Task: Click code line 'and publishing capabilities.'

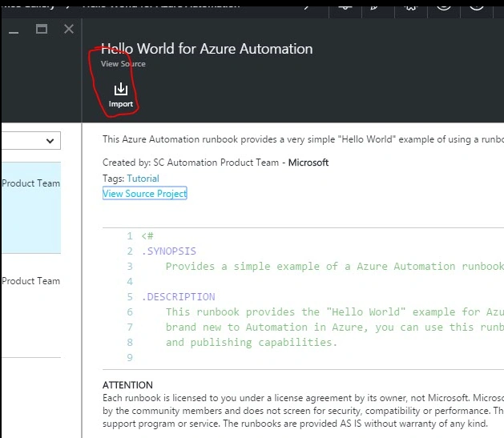Action: point(252,342)
